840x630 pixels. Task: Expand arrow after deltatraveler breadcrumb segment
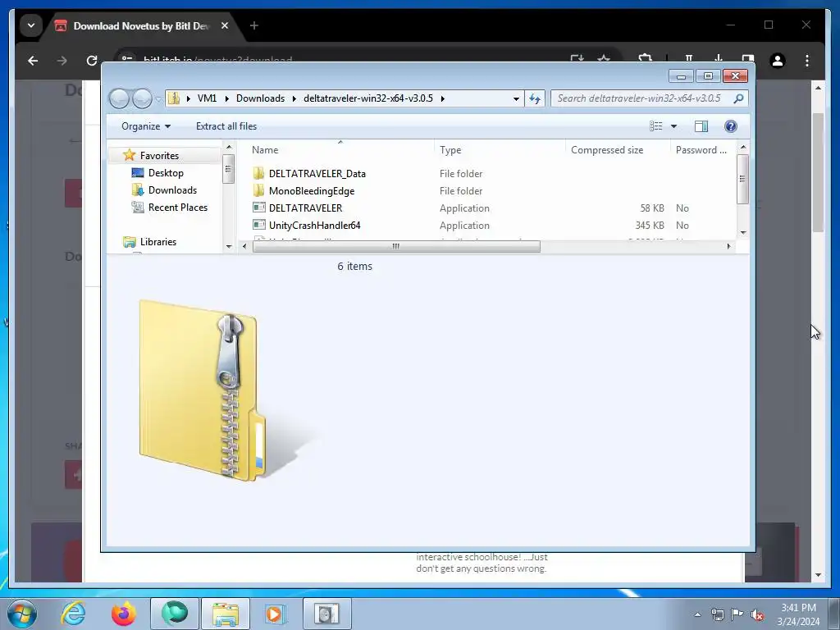coord(442,98)
